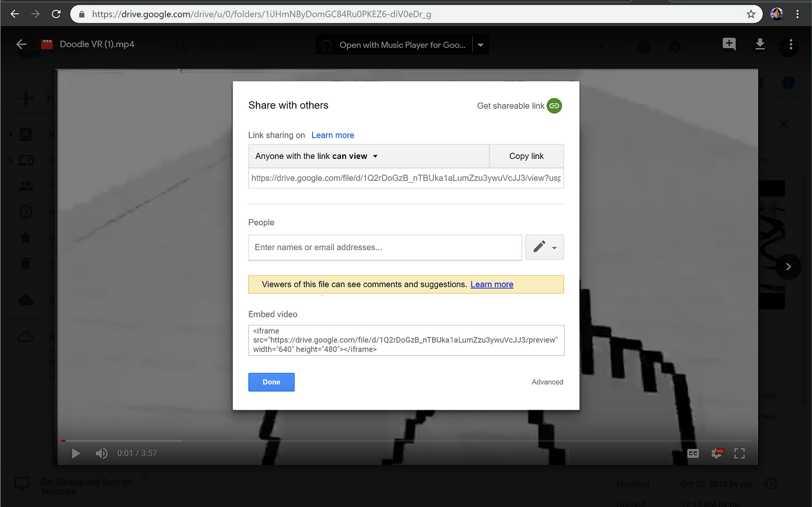Toggle closed captions CC button

point(693,454)
